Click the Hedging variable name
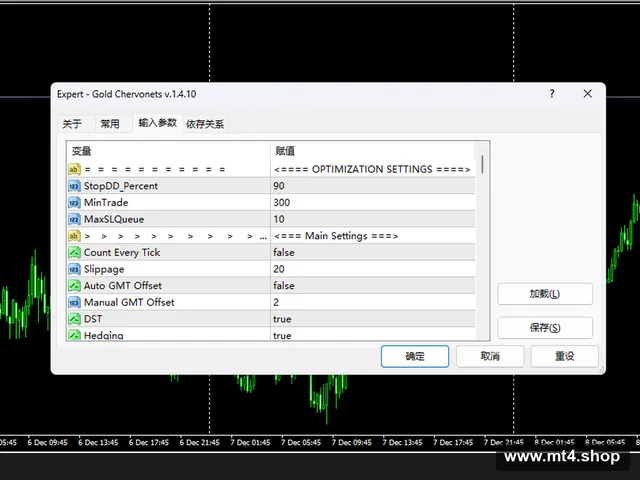 tap(104, 335)
